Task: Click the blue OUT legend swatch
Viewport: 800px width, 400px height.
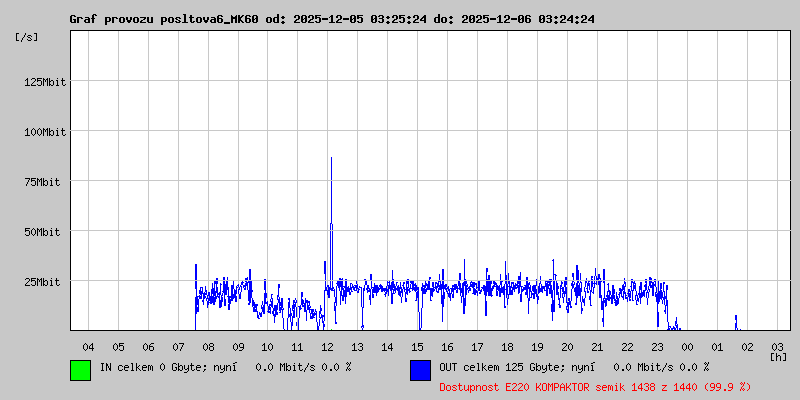Action: point(420,370)
